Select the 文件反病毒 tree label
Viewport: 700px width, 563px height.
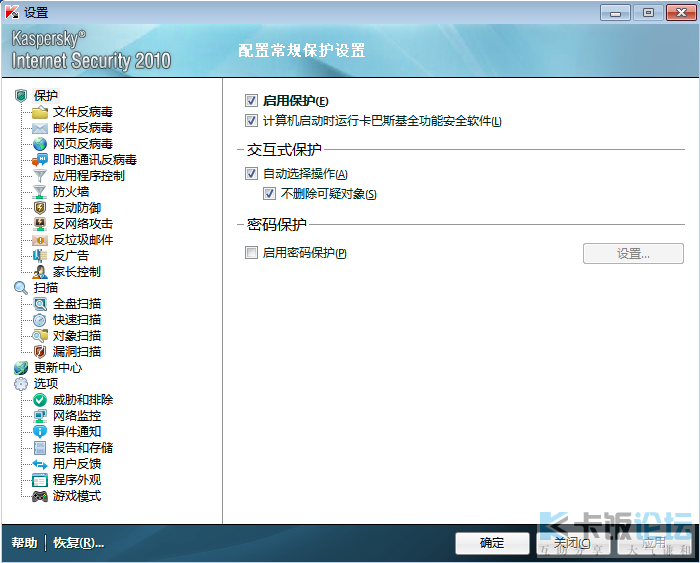[x=83, y=112]
